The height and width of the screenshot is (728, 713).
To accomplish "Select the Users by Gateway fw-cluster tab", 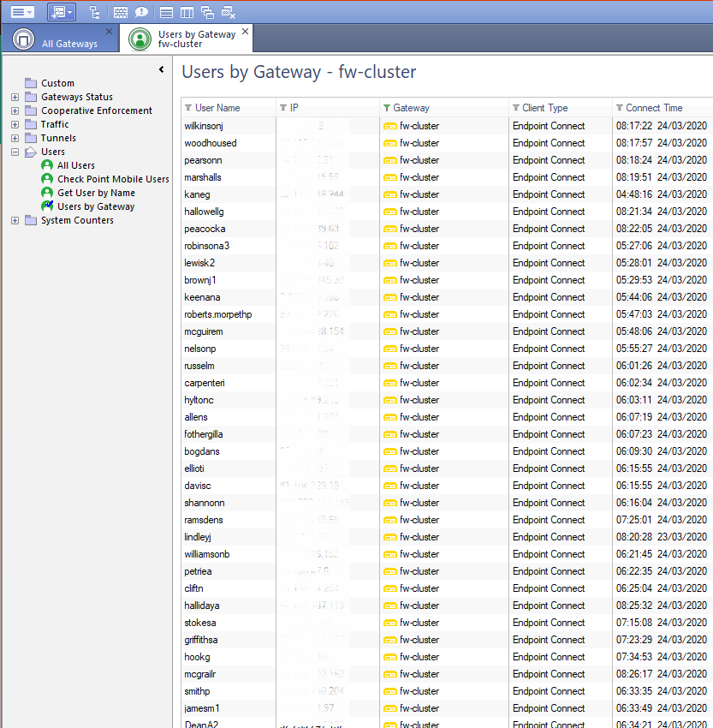I will pos(197,39).
